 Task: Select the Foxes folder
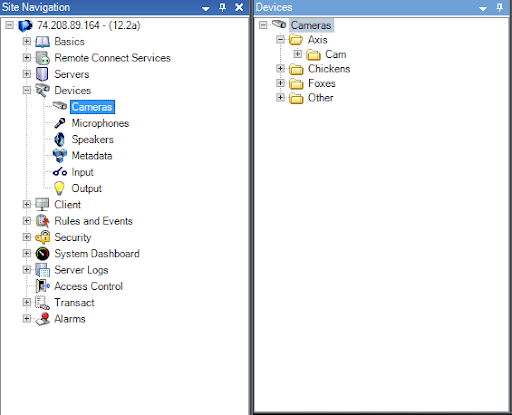click(321, 83)
